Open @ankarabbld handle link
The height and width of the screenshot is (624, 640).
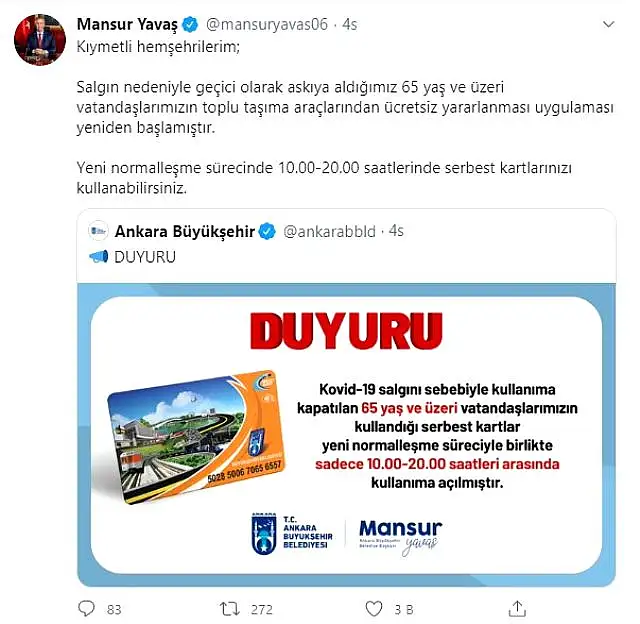click(x=329, y=231)
